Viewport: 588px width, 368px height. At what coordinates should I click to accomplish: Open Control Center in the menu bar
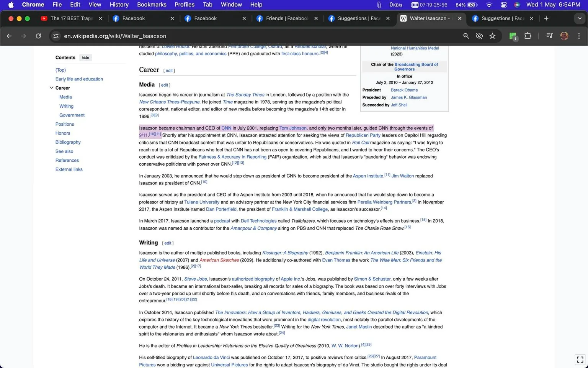click(x=504, y=5)
